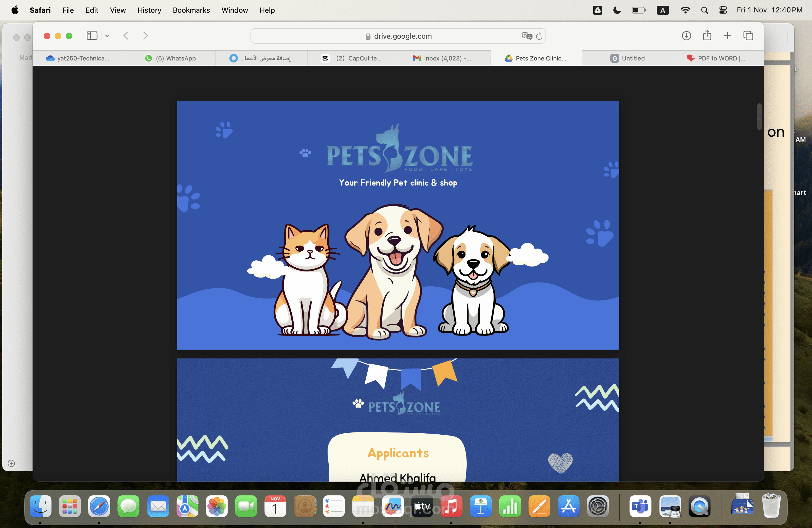Open Notes from the Dock
This screenshot has width=812, height=528.
click(x=363, y=506)
